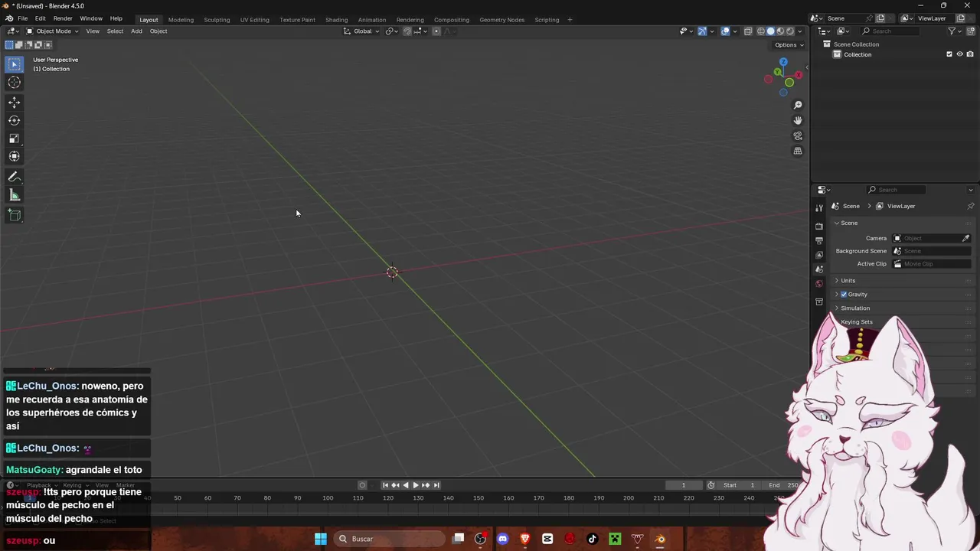Select the Add Cube tool
This screenshot has height=551, width=980.
pyautogui.click(x=14, y=215)
